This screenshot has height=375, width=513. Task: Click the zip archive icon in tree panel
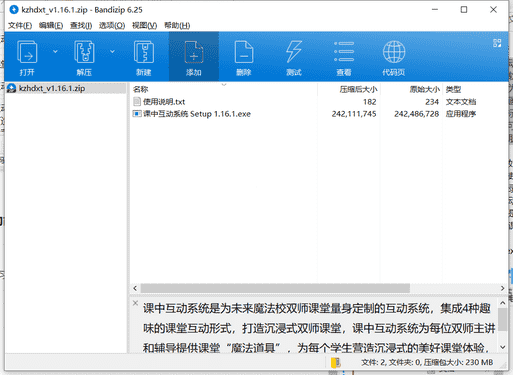tap(11, 88)
